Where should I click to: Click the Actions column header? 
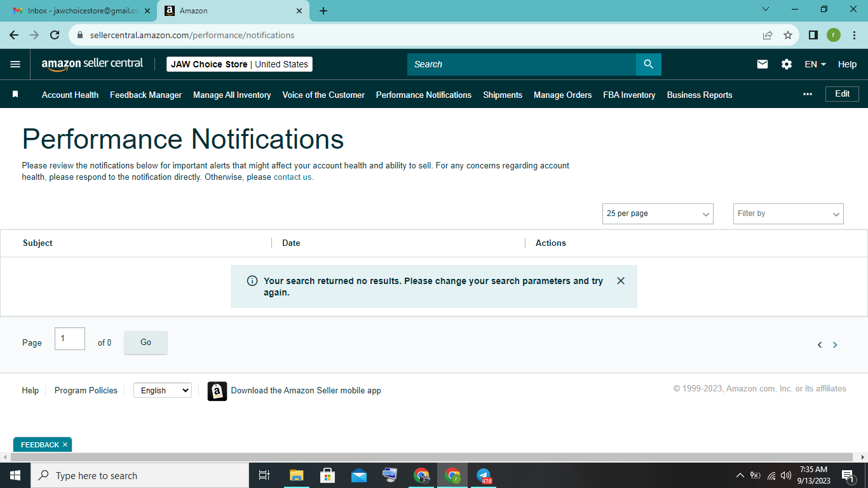pyautogui.click(x=551, y=243)
